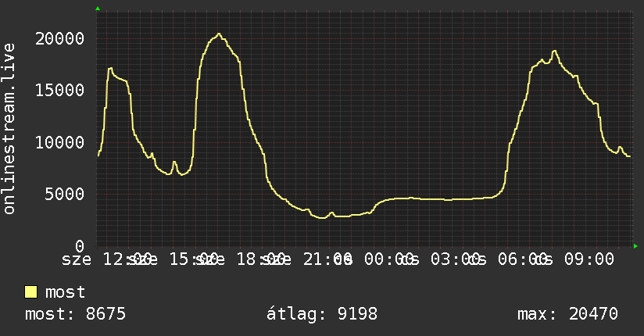Click the 15000 y-axis label
644x336 pixels.
59,91
